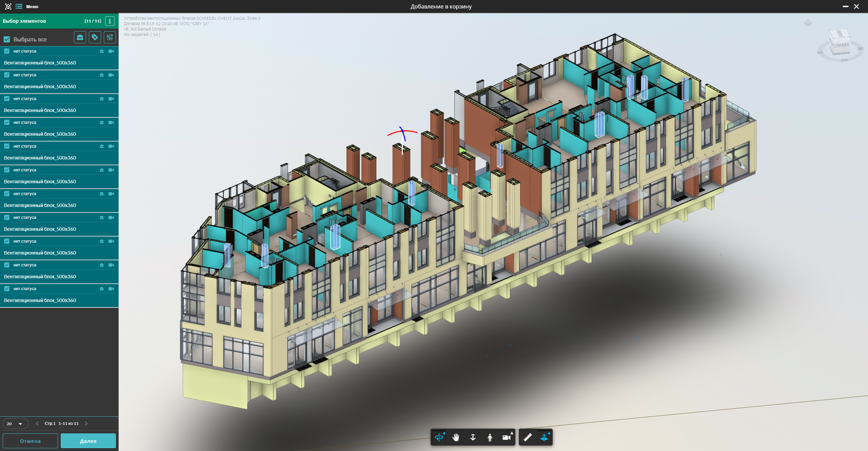Click the briefcase icon in the third element row
Viewport: 868px width, 451px height.
coord(102,99)
